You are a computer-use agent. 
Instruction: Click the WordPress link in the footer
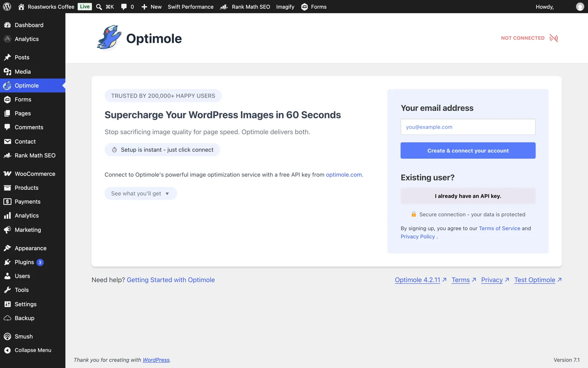pyautogui.click(x=156, y=360)
